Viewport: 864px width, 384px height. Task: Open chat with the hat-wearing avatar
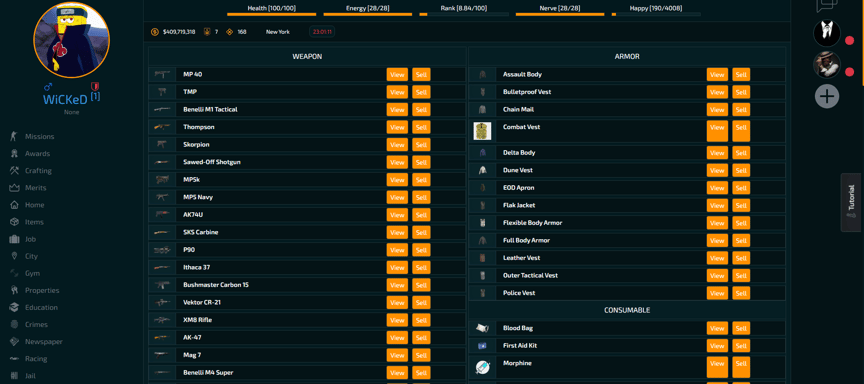[827, 66]
